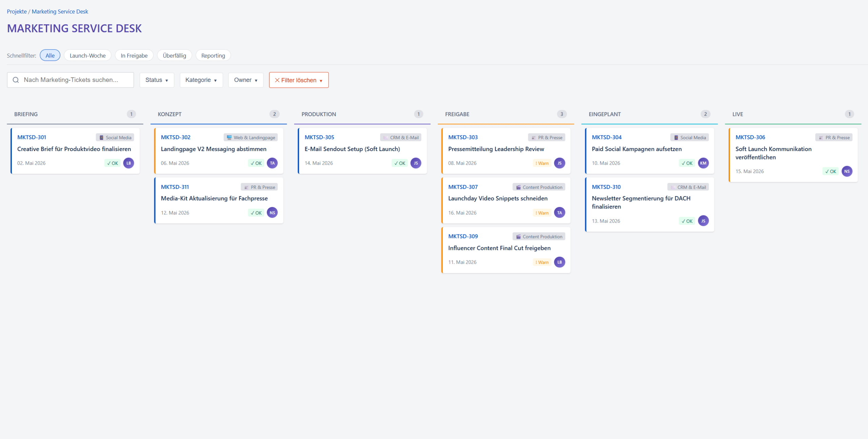This screenshot has width=868, height=439.
Task: Click Content Produktion icon on MKTSD-307 card
Action: pos(518,187)
